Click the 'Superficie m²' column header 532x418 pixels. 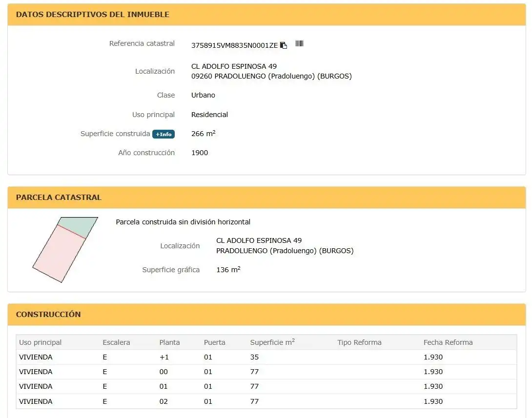click(272, 342)
